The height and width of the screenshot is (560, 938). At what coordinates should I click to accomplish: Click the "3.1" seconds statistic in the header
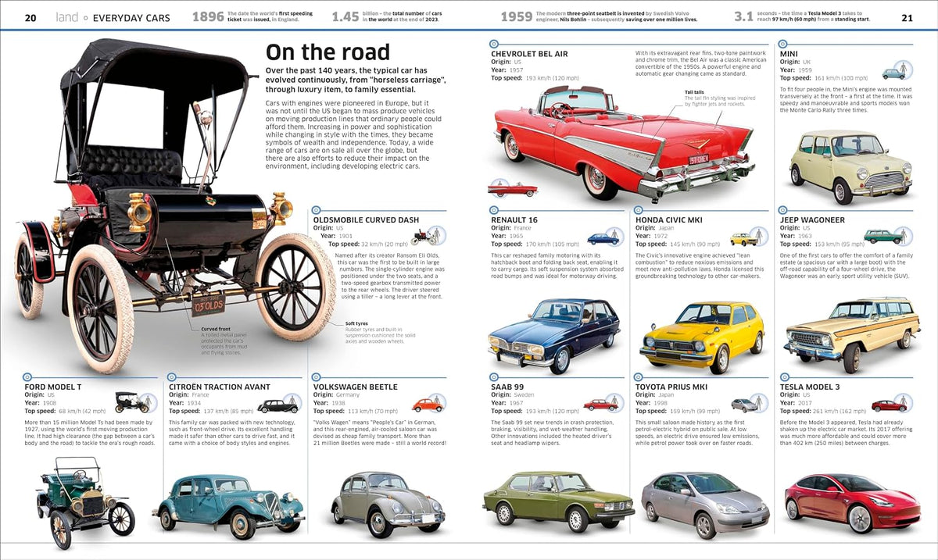tap(743, 16)
